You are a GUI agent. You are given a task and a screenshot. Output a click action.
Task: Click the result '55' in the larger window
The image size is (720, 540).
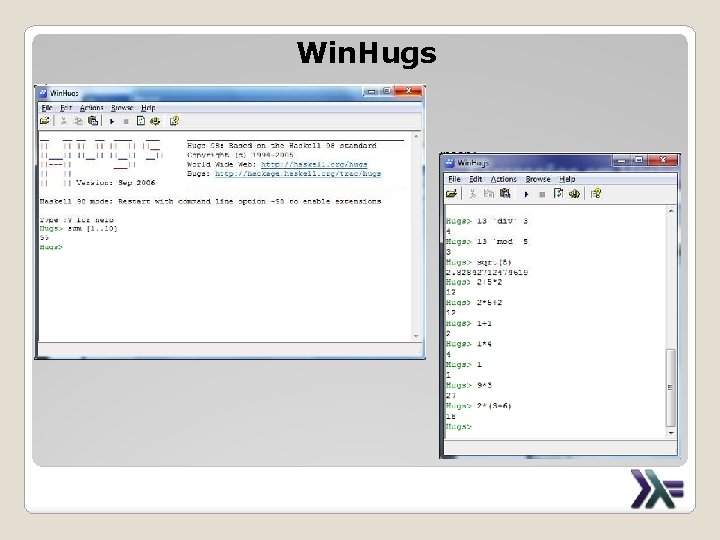point(44,237)
